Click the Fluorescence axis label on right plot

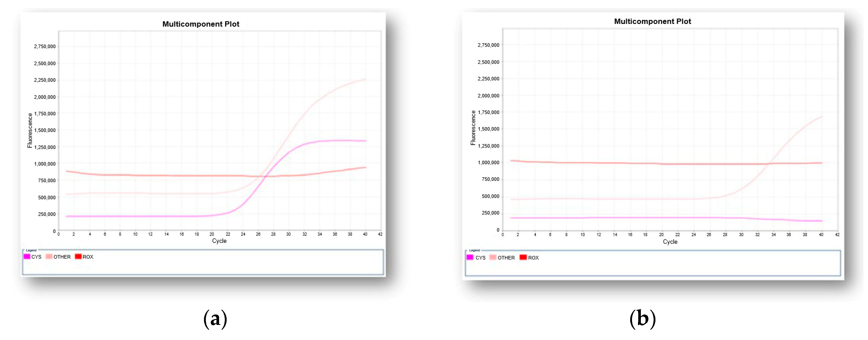click(x=473, y=128)
